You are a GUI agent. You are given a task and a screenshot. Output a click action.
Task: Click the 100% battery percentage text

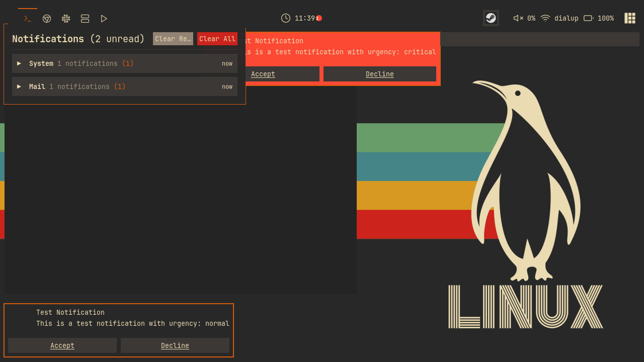[606, 18]
